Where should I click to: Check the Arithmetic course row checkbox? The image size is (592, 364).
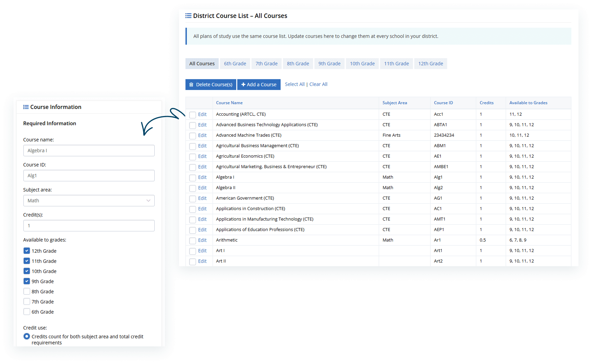click(x=193, y=241)
